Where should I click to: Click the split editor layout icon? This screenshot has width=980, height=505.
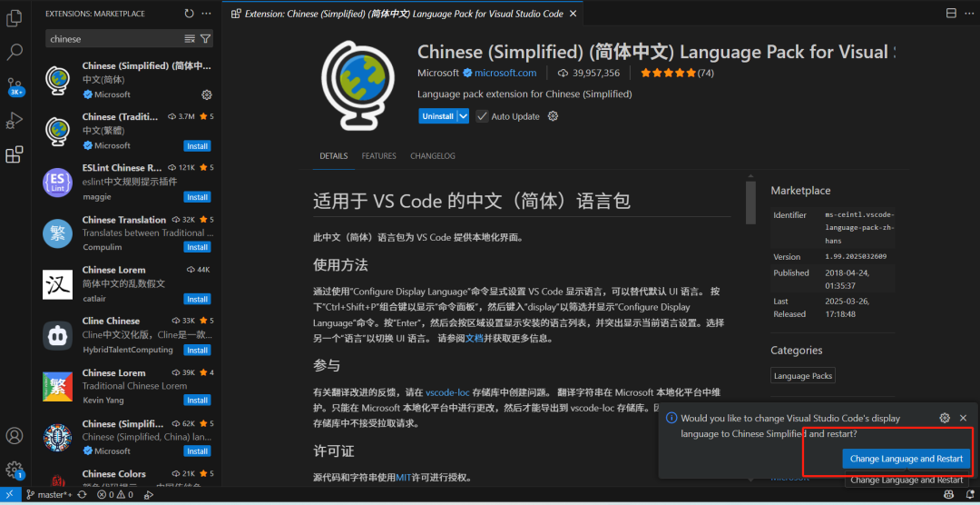[951, 13]
